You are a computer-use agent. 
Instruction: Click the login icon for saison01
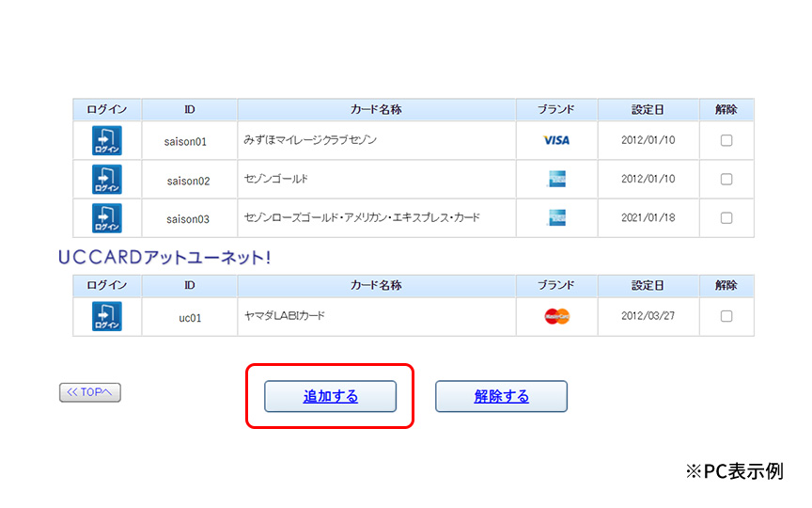click(106, 140)
